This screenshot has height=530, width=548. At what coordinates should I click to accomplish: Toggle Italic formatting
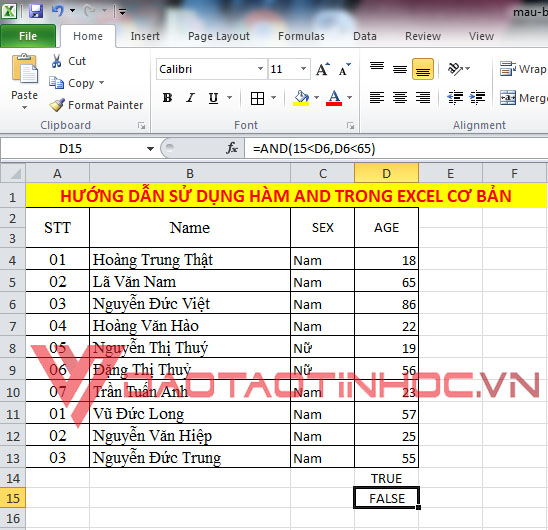coord(190,98)
